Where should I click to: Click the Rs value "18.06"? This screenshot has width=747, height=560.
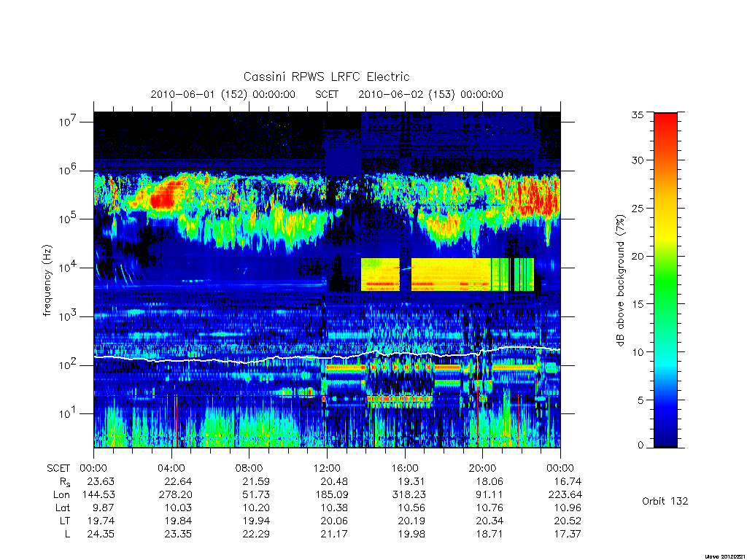[x=489, y=481]
